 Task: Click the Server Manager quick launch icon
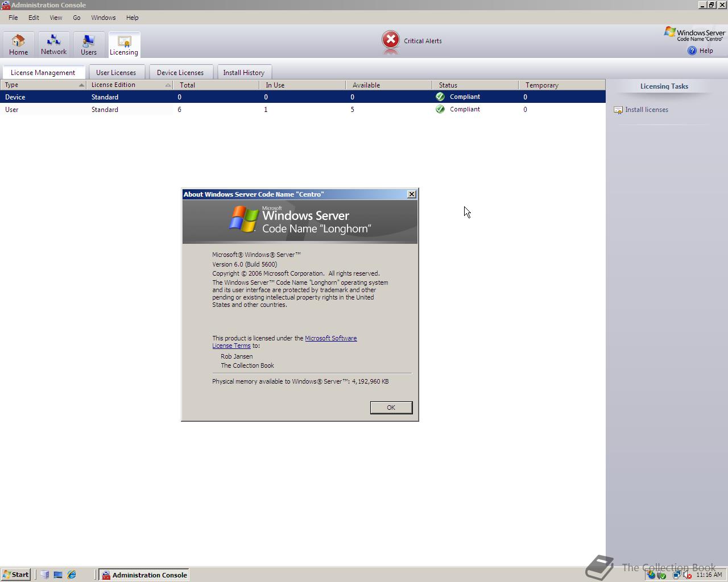(45, 575)
